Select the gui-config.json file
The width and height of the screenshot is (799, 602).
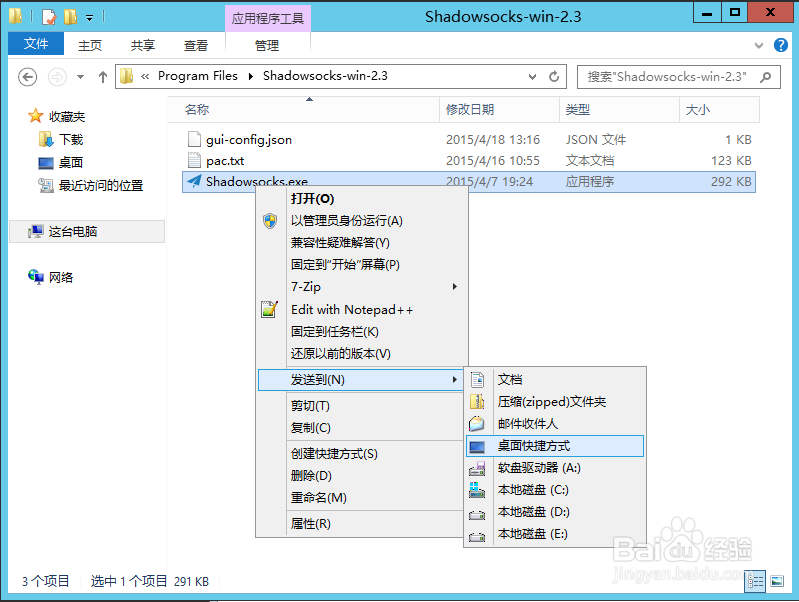[468, 140]
